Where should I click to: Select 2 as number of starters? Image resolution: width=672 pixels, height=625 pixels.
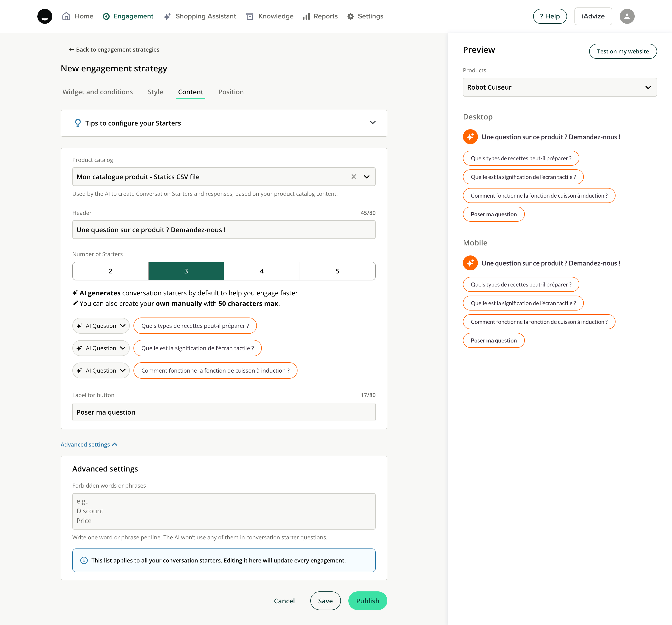110,271
